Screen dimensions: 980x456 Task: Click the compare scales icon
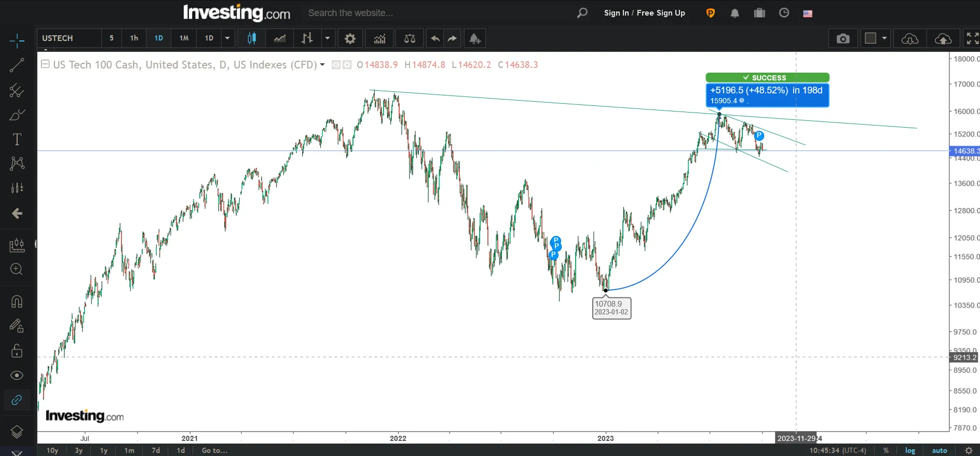pyautogui.click(x=410, y=38)
